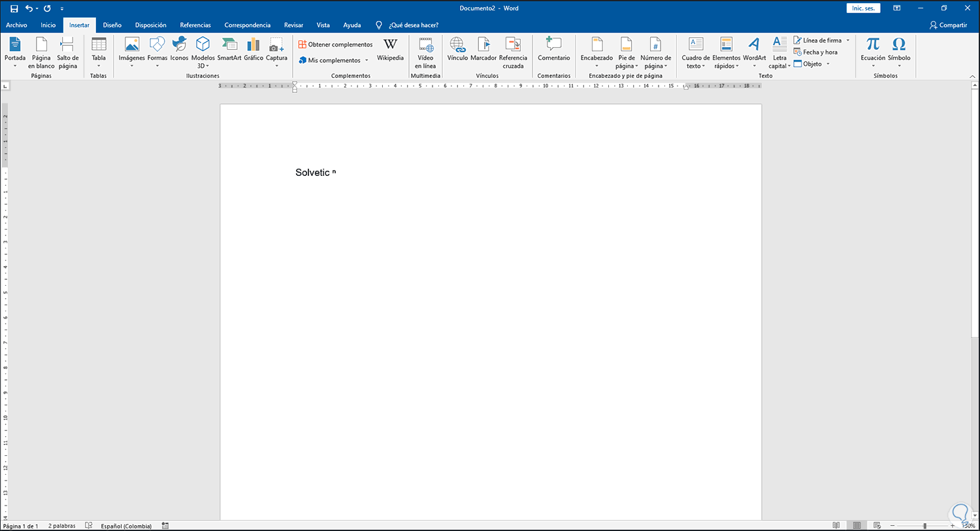Insert a SmartArt graphic

[x=229, y=50]
